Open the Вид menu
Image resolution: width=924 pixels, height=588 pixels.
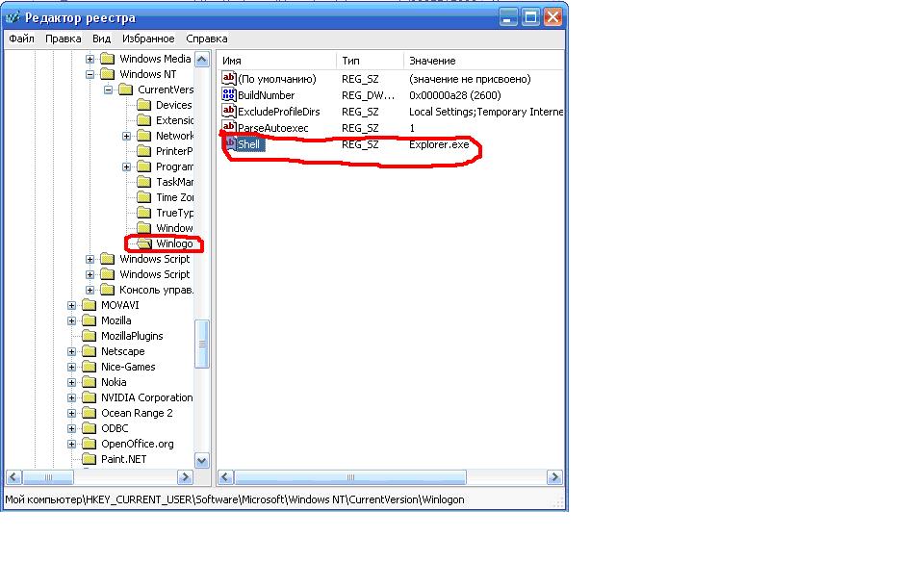pyautogui.click(x=101, y=38)
